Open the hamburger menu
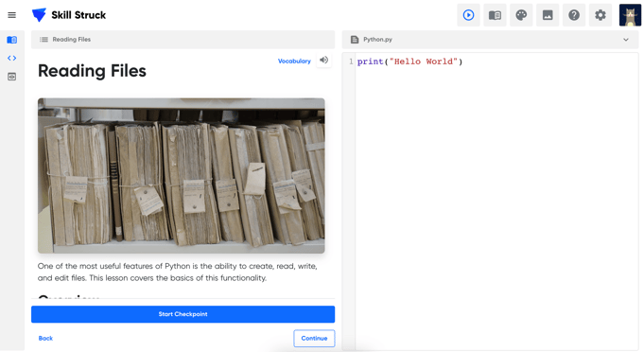The width and height of the screenshot is (644, 352). 12,15
